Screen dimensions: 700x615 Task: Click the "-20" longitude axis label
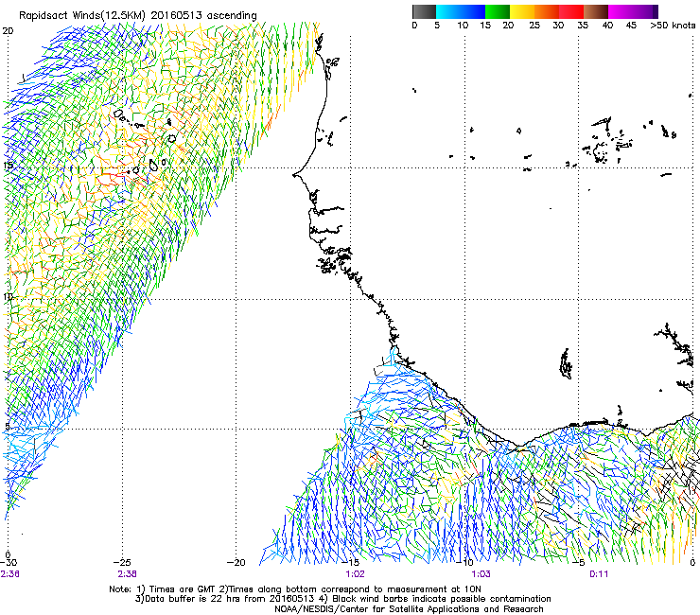(x=236, y=563)
